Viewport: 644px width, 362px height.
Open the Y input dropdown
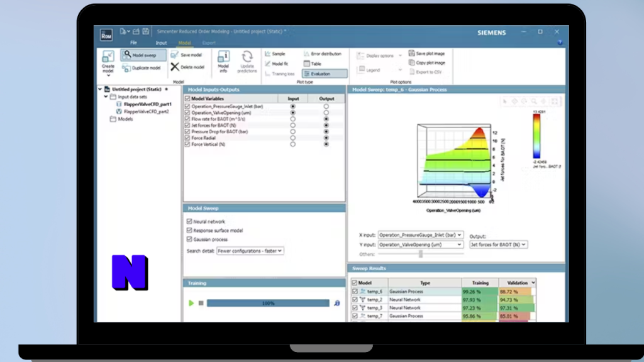tap(421, 244)
